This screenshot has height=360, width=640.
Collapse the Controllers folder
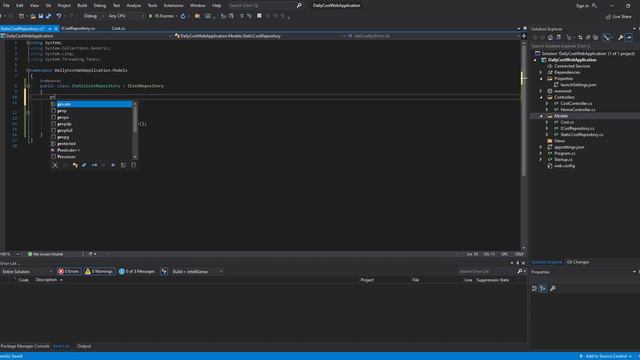point(541,97)
